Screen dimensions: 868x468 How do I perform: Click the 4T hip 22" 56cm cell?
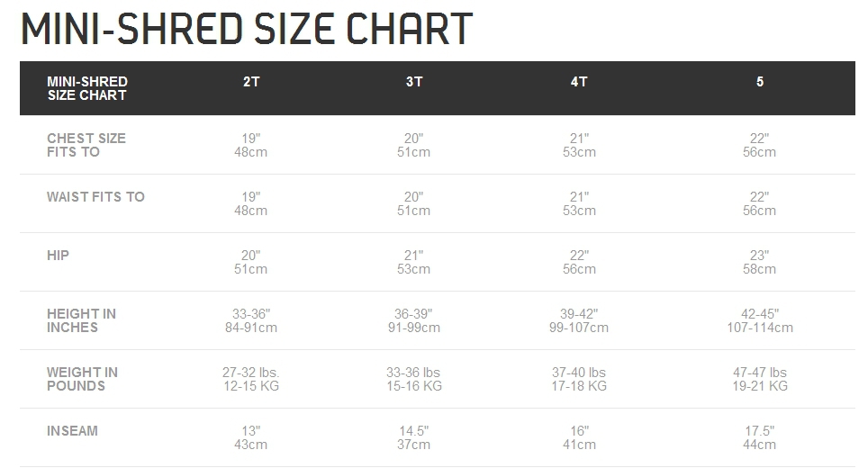(x=579, y=262)
